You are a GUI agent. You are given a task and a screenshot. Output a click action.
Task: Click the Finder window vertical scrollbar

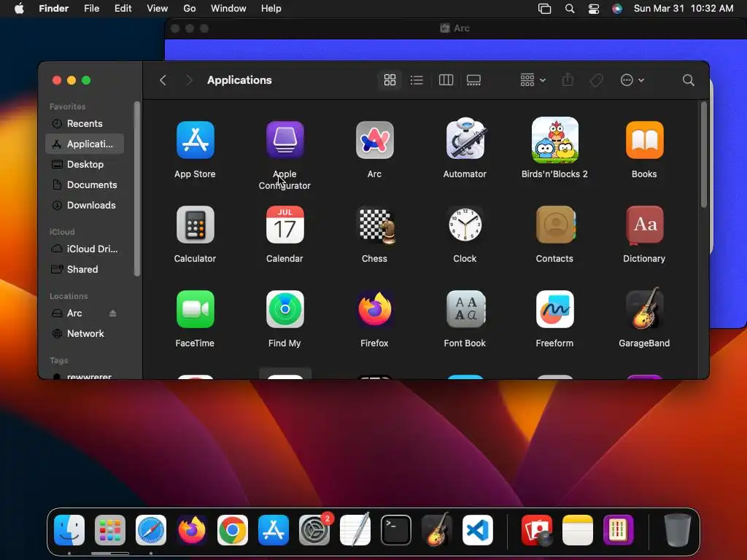[x=704, y=155]
